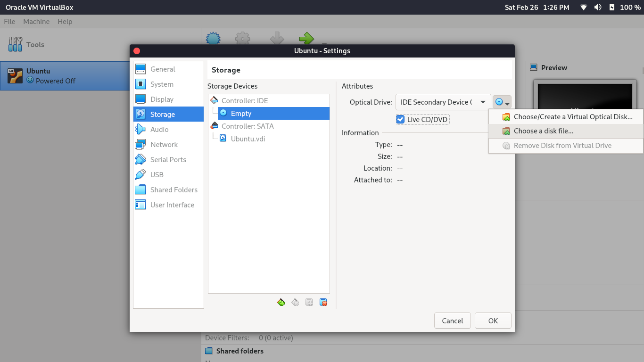Click the Add Controller icon below Storage Devices
This screenshot has height=362, width=644.
tap(281, 302)
